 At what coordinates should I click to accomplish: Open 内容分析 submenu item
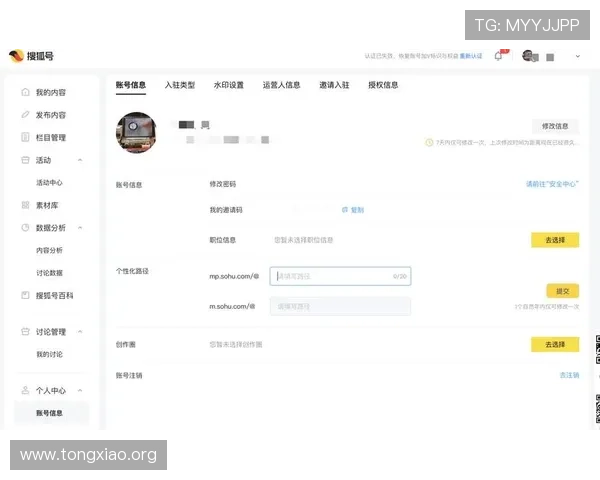tap(49, 250)
